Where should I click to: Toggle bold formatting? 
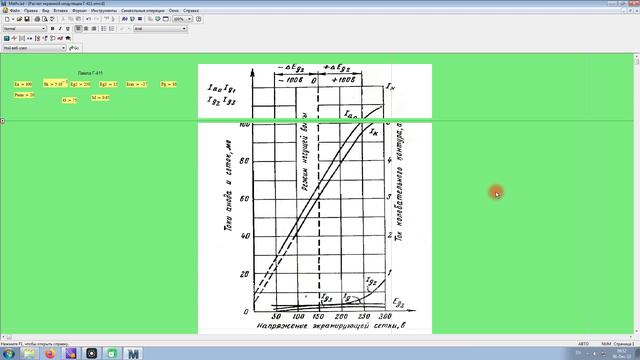pyautogui.click(x=52, y=29)
